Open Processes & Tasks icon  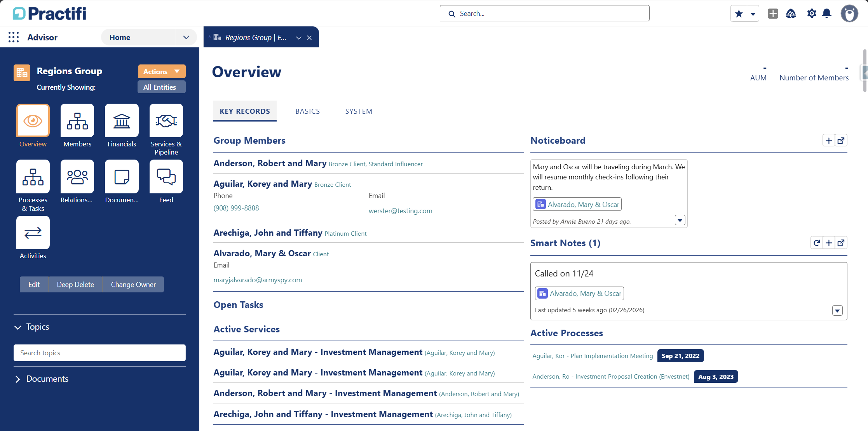point(33,176)
